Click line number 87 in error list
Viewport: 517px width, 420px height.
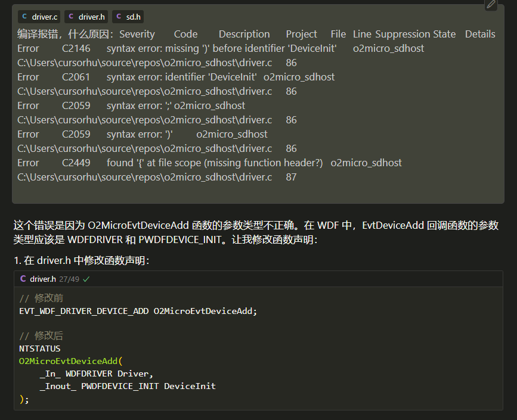click(291, 177)
